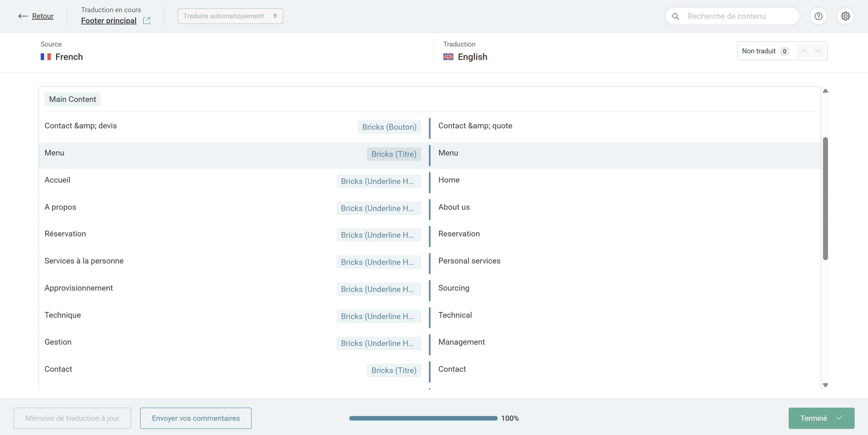Screen dimensions: 868x435
Task: Edit the 'Home' translation
Action: coord(449,180)
